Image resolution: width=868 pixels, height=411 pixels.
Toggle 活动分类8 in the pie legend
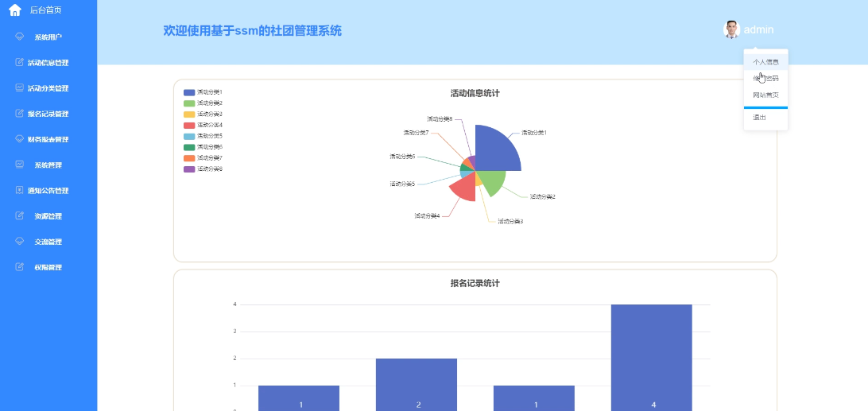pyautogui.click(x=203, y=169)
